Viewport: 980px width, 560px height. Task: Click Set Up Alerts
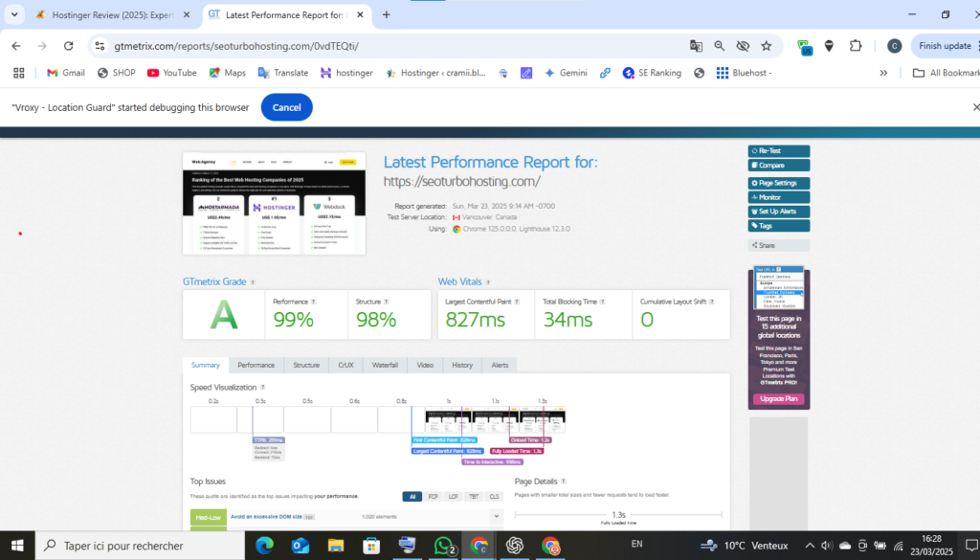[x=779, y=212]
